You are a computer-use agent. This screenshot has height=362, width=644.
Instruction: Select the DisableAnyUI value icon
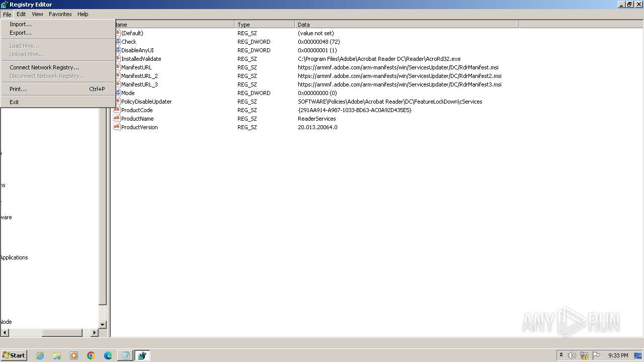118,50
